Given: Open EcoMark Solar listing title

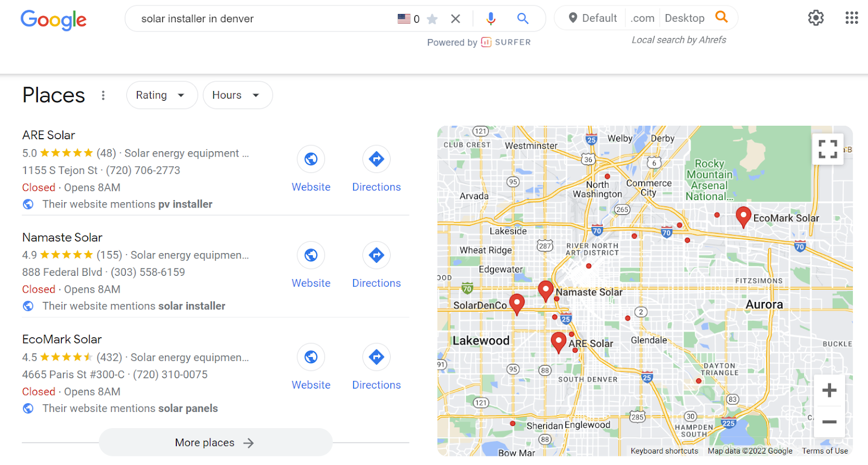Looking at the screenshot, I should 62,339.
